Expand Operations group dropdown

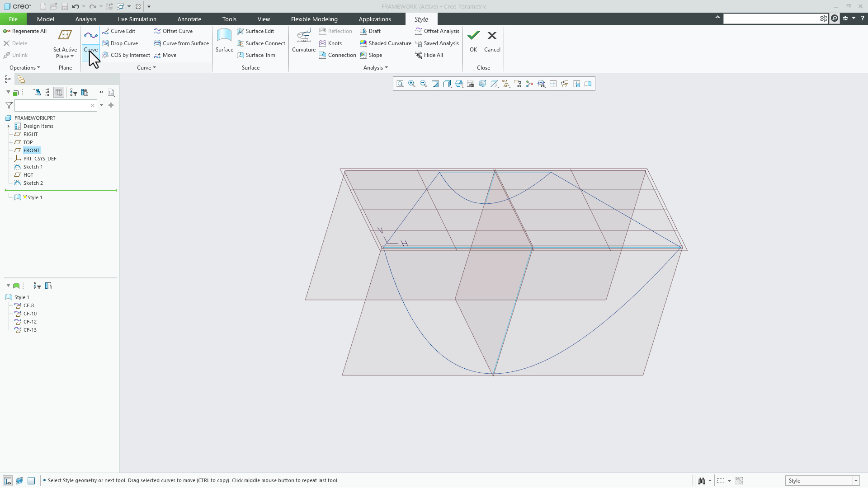[x=25, y=68]
